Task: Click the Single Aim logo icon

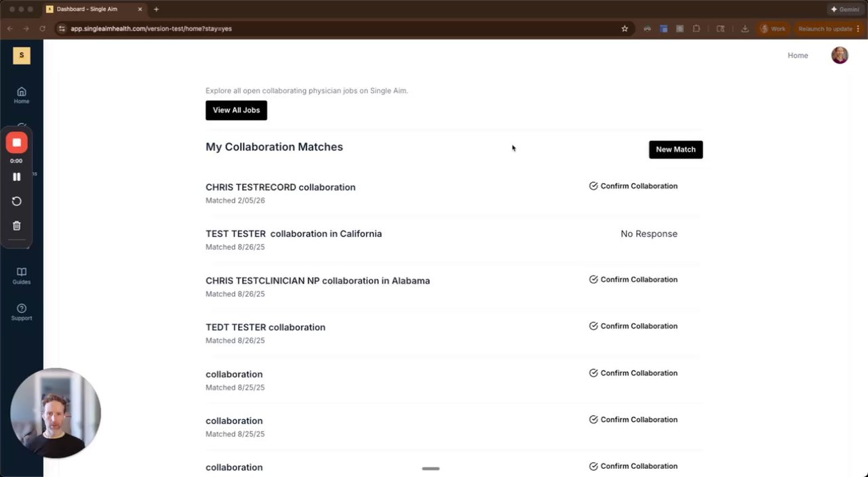Action: (22, 56)
